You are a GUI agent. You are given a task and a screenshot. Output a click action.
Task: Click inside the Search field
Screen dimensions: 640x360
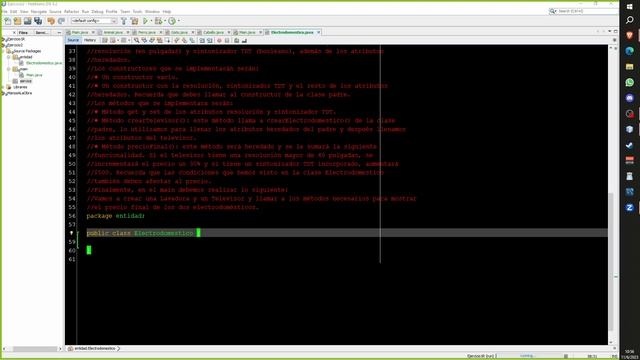click(584, 11)
